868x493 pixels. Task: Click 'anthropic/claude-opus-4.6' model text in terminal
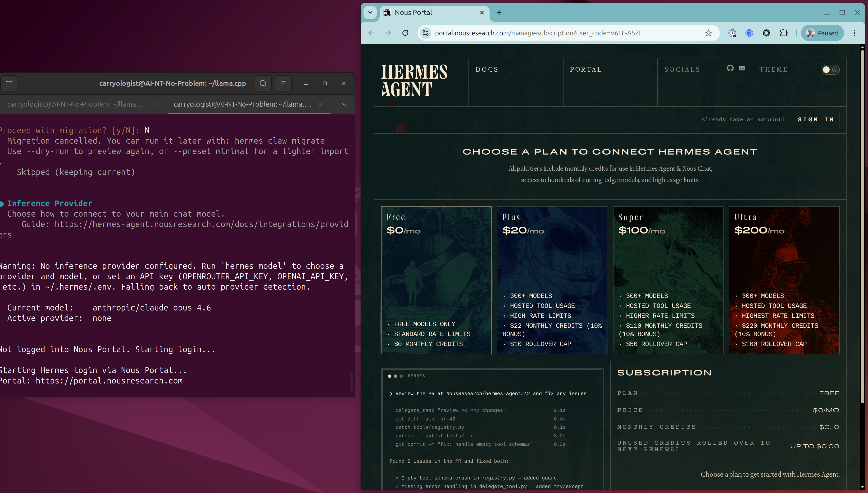pos(152,307)
